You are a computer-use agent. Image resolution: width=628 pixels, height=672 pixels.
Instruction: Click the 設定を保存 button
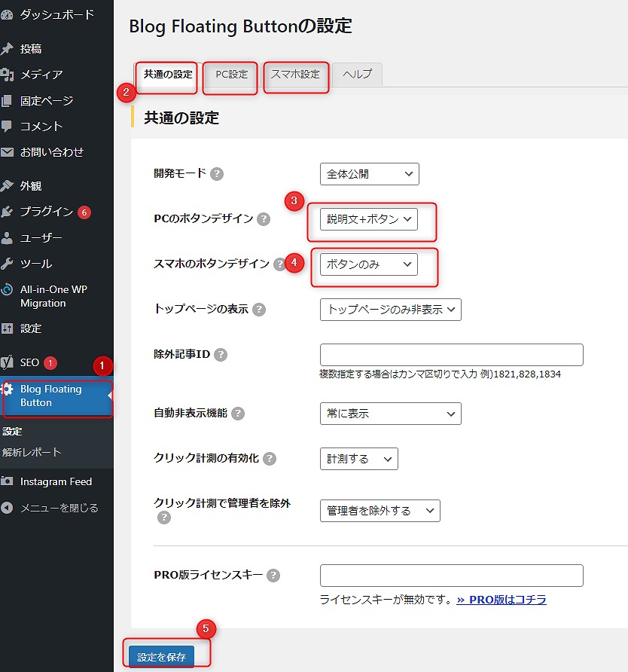coord(161,656)
